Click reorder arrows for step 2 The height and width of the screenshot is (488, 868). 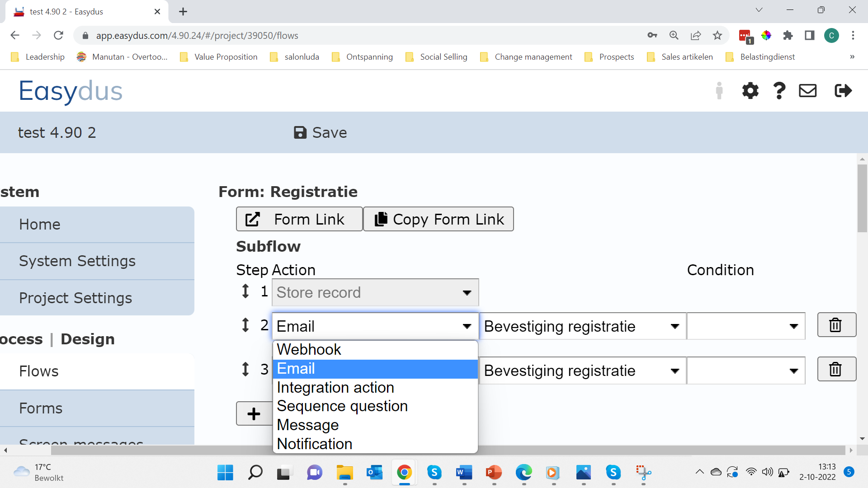[245, 325]
